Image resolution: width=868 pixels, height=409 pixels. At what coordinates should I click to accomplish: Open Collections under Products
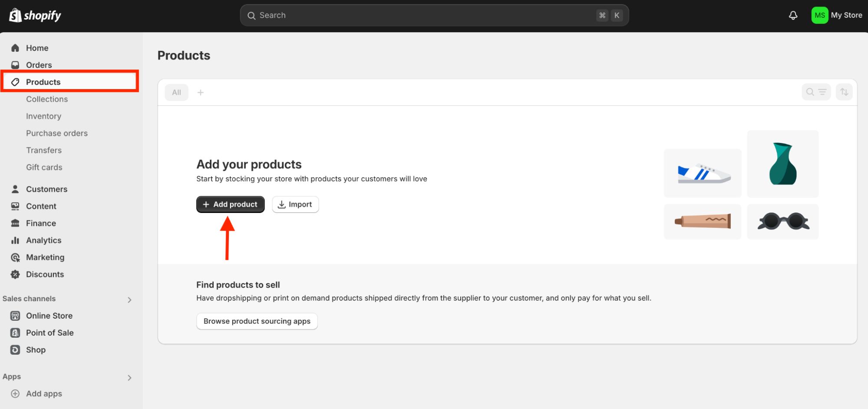tap(47, 99)
